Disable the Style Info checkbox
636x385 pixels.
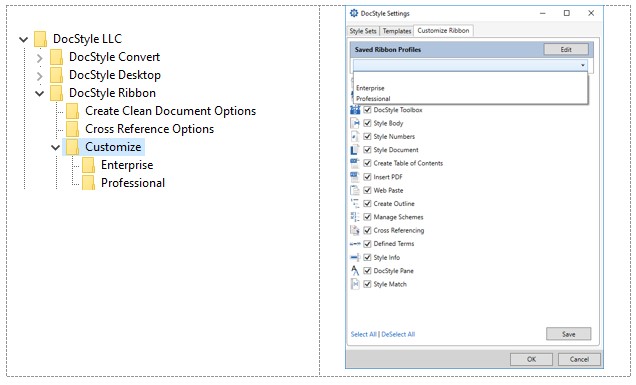point(367,258)
